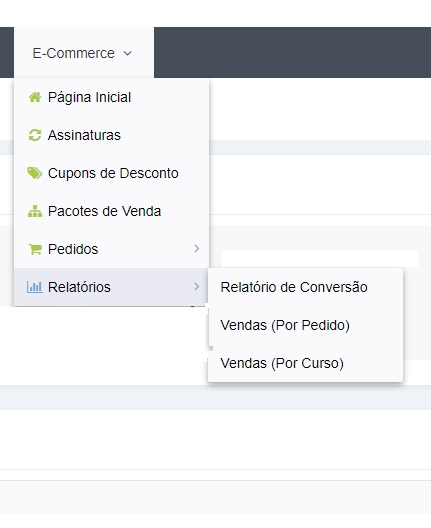The height and width of the screenshot is (528, 431).
Task: Expand the Pedidos submenu arrow
Action: click(197, 249)
